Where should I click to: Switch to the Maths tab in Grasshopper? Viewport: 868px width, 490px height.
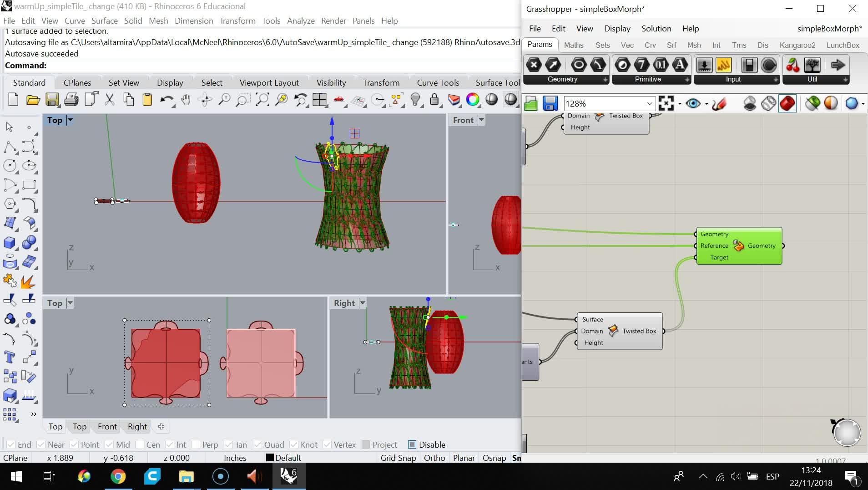[x=574, y=45]
